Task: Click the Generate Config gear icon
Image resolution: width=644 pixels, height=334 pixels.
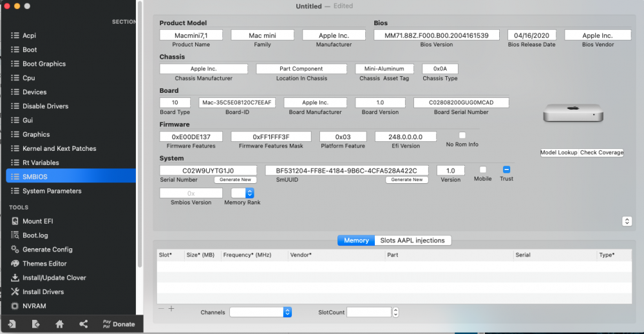Action: pyautogui.click(x=15, y=250)
